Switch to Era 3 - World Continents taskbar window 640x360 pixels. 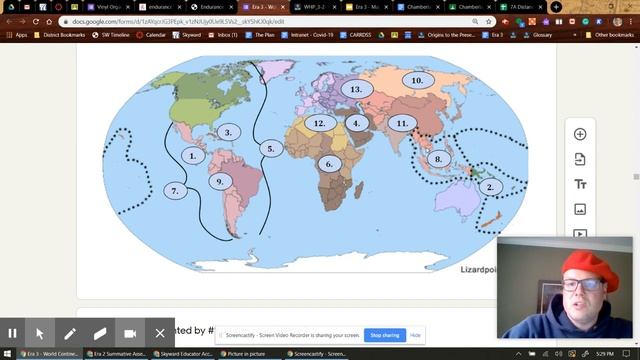[49, 354]
